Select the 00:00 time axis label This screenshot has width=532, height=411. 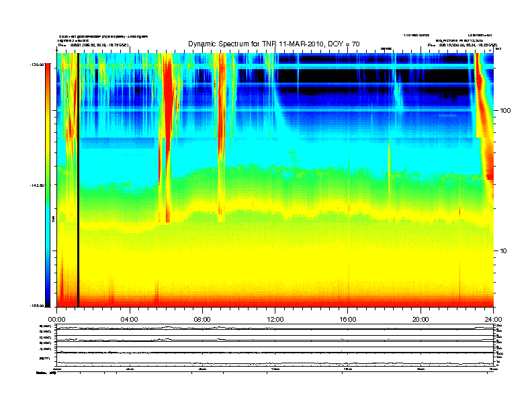pyautogui.click(x=56, y=320)
